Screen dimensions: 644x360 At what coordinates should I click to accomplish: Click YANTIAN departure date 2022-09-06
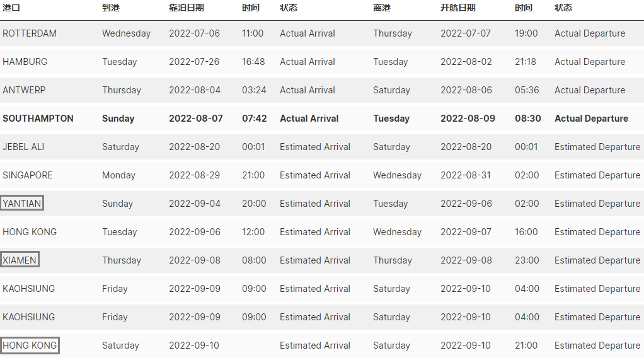pyautogui.click(x=466, y=204)
